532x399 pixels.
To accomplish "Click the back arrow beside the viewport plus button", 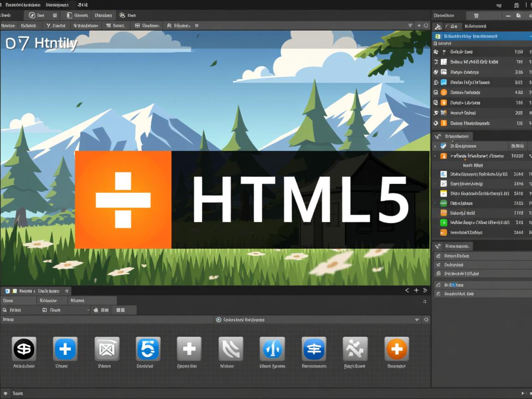I will pos(407,290).
